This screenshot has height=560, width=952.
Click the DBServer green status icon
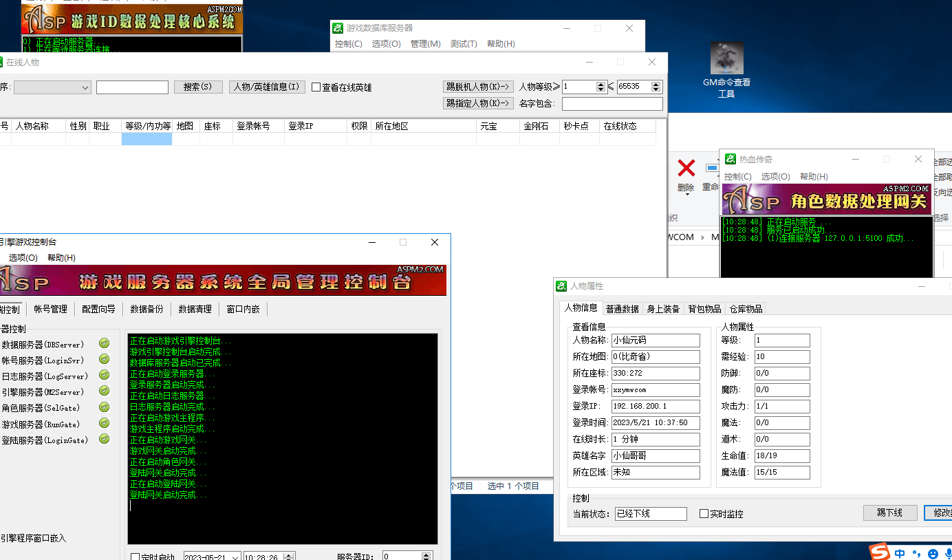tap(104, 343)
